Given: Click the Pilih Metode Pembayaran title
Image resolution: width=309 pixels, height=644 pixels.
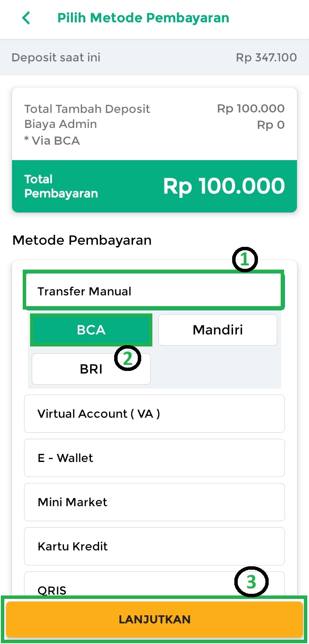Looking at the screenshot, I should pos(143,18).
